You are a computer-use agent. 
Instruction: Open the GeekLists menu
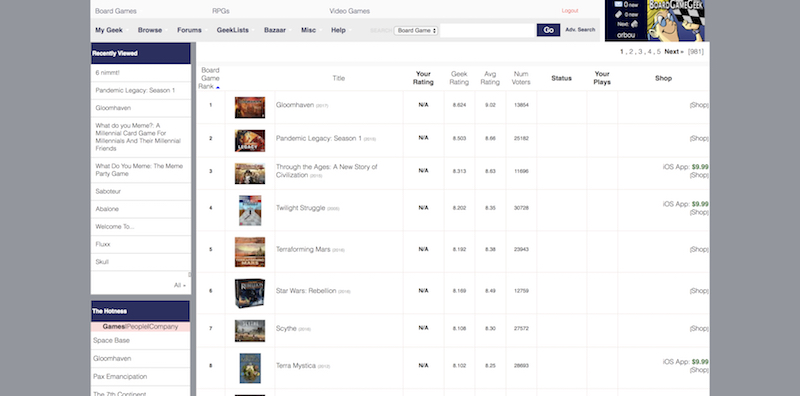pyautogui.click(x=233, y=30)
